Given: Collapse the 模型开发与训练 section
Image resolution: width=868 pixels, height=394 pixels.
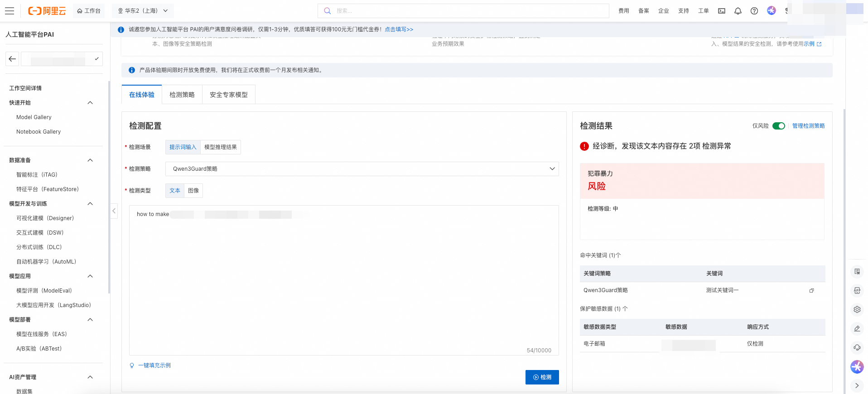Looking at the screenshot, I should pos(90,204).
